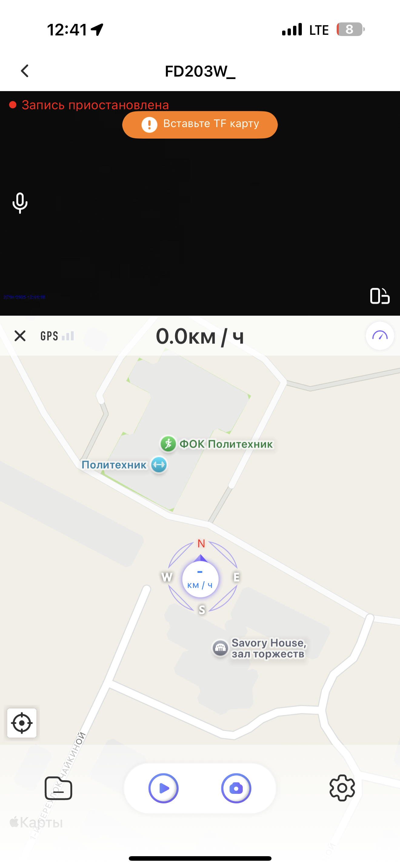
Task: Open dashcam settings gear
Action: tap(342, 788)
